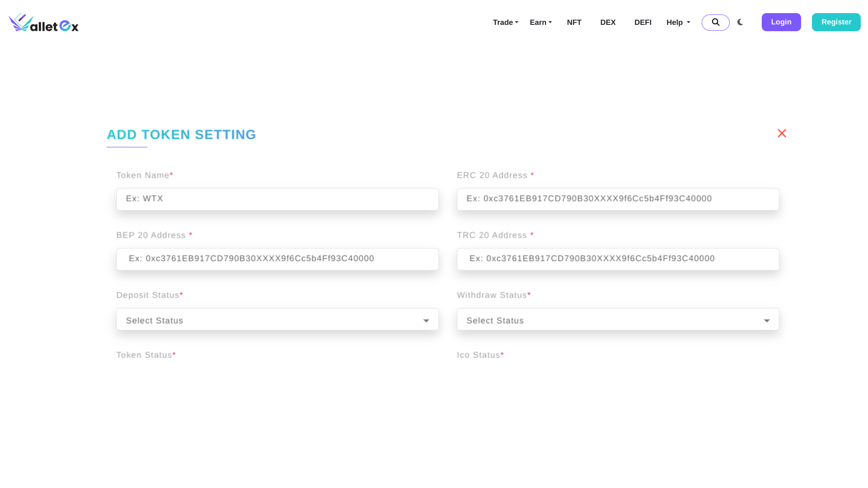Focus the Token Name input field
This screenshot has width=868, height=488.
point(278,199)
